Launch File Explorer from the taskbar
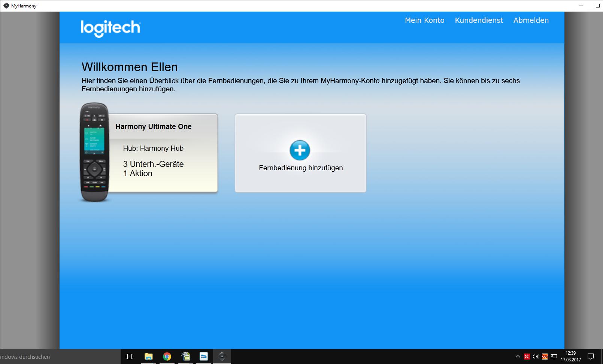This screenshot has width=603, height=364. (148, 357)
